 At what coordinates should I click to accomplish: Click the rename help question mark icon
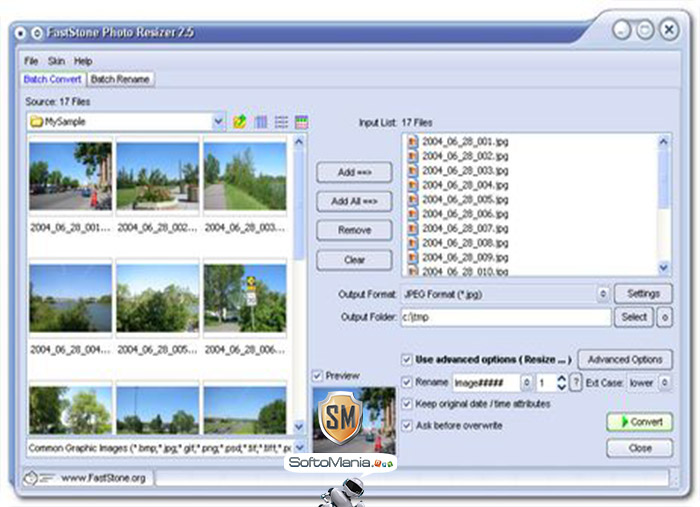coord(576,382)
